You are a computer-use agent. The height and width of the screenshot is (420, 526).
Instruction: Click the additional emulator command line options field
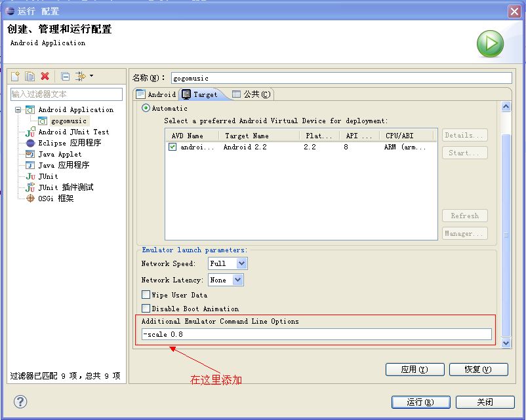(x=316, y=334)
